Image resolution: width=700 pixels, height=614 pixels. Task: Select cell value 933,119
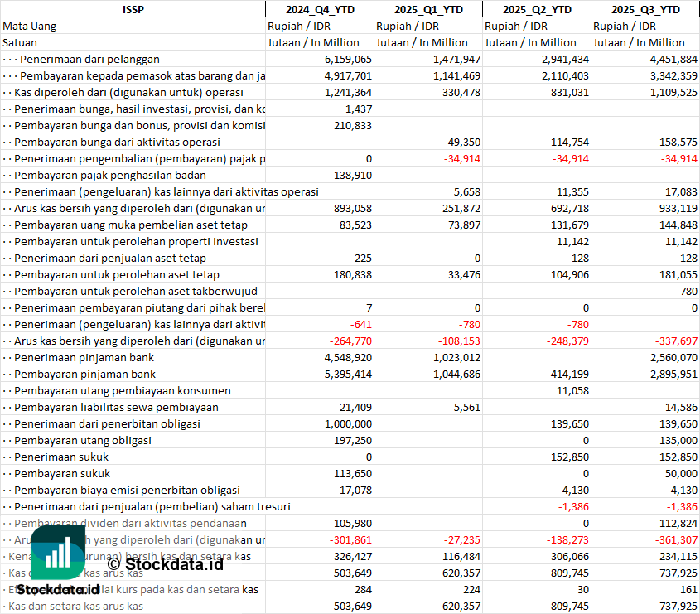pyautogui.click(x=678, y=208)
